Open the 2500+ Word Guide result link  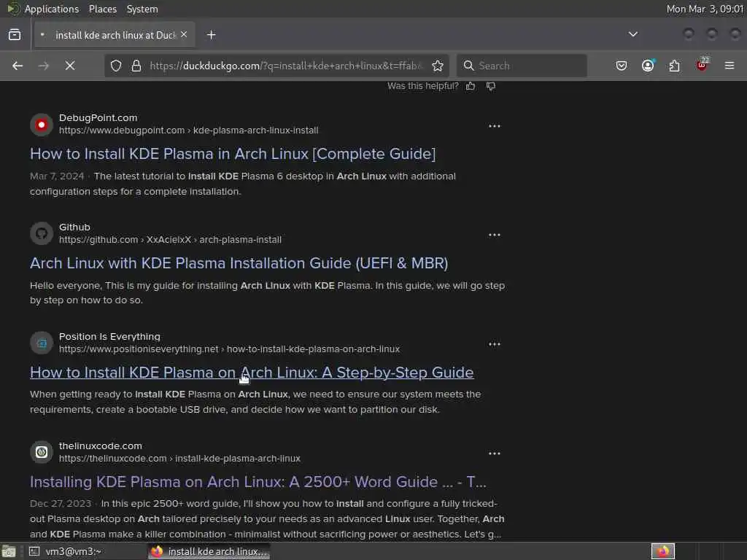click(x=258, y=482)
